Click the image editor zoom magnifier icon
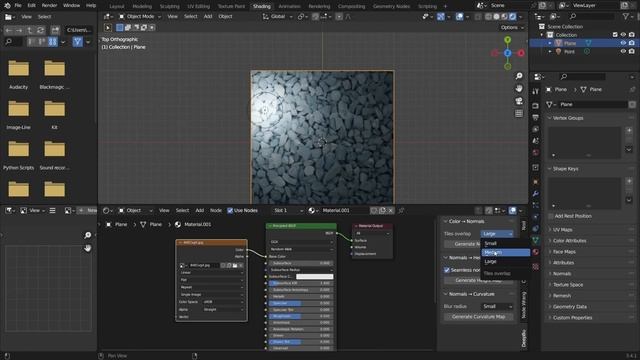 (87, 235)
